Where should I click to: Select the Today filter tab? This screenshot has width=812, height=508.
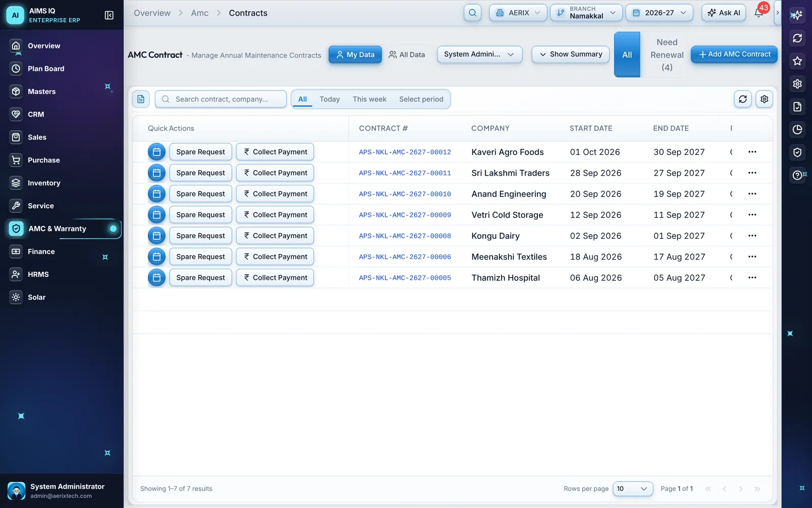tap(329, 99)
